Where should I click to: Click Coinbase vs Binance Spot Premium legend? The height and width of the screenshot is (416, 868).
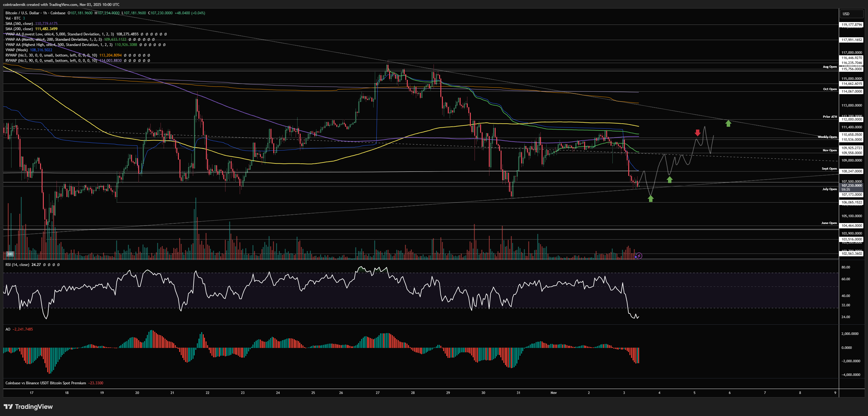[x=45, y=383]
